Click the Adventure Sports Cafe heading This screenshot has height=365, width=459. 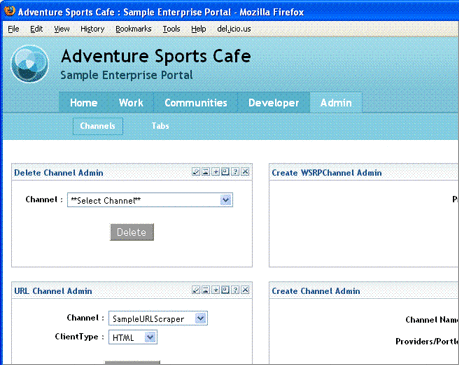[156, 56]
